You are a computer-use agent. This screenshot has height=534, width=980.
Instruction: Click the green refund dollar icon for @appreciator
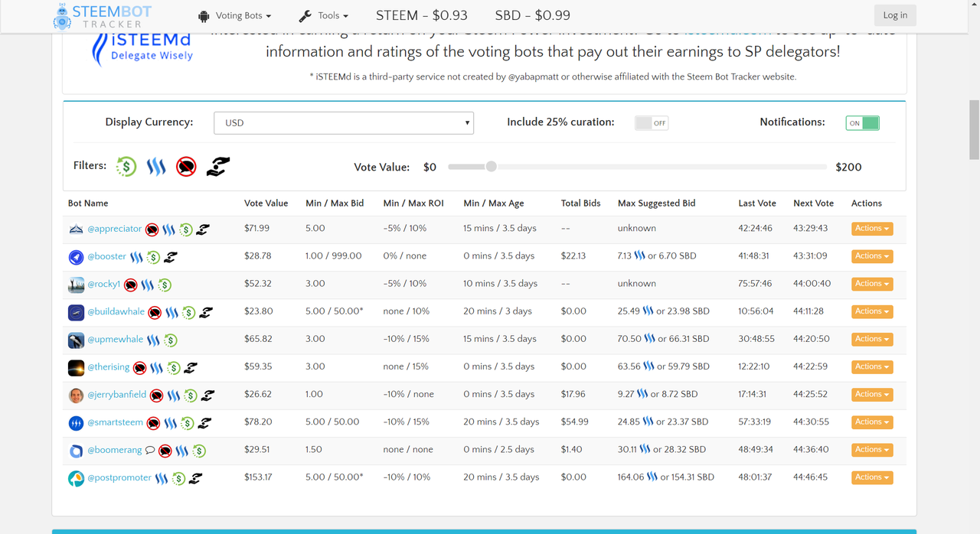click(x=185, y=229)
